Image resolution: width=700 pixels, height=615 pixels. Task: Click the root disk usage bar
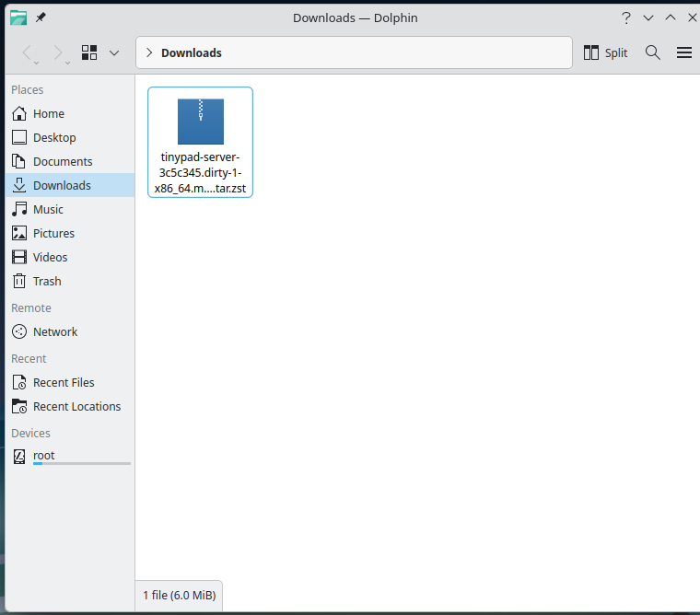(x=82, y=464)
